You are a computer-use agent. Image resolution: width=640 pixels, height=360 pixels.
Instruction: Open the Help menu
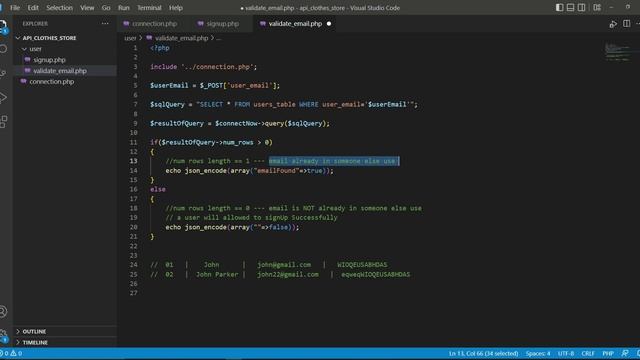click(176, 8)
